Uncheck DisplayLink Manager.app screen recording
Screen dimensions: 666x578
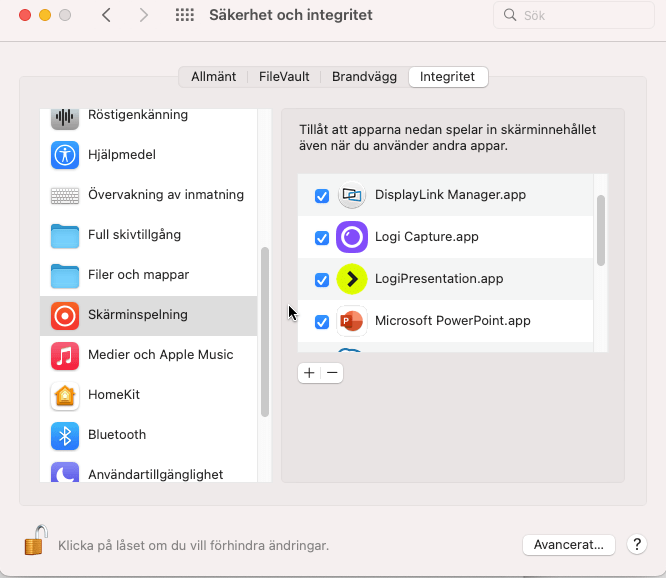(322, 196)
